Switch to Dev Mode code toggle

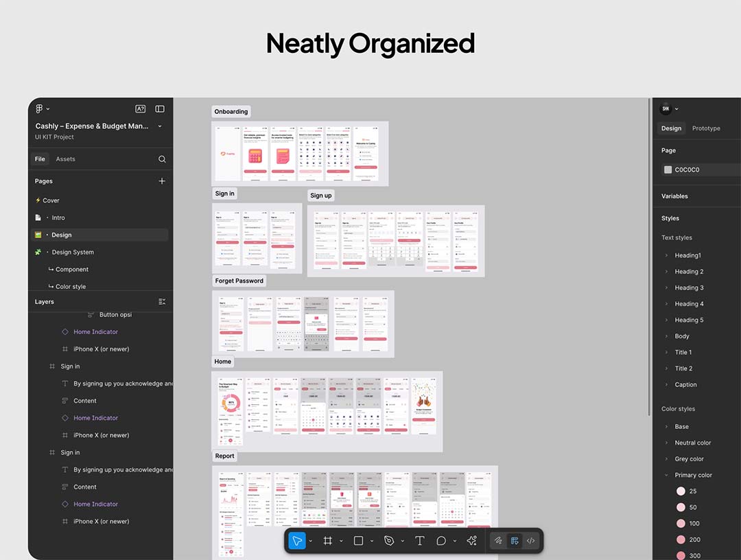click(530, 541)
